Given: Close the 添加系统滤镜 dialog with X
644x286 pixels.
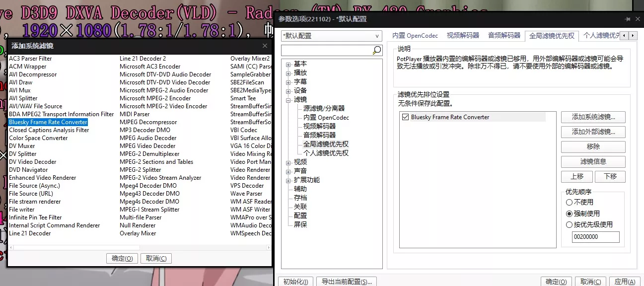Looking at the screenshot, I should [265, 46].
